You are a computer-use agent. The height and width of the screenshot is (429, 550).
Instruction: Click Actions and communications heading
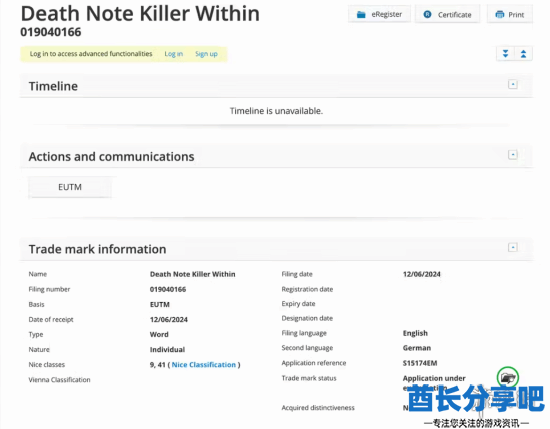111,156
